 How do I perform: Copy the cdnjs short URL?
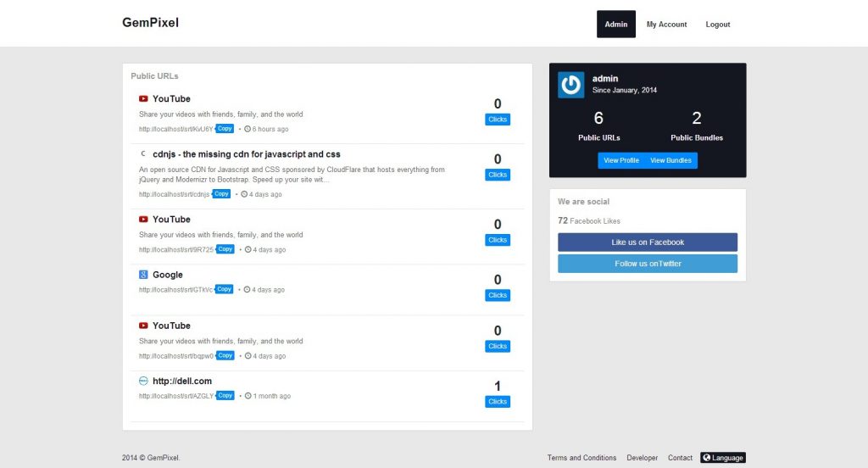pyautogui.click(x=221, y=194)
